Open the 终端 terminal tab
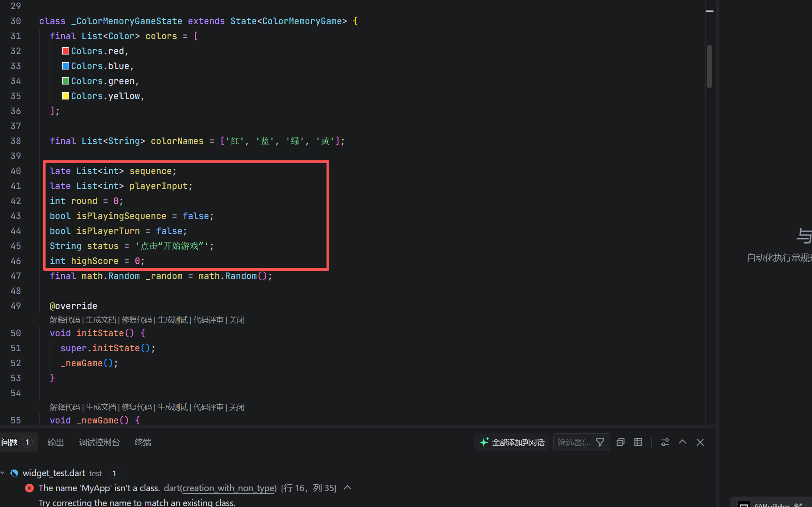 [x=143, y=442]
